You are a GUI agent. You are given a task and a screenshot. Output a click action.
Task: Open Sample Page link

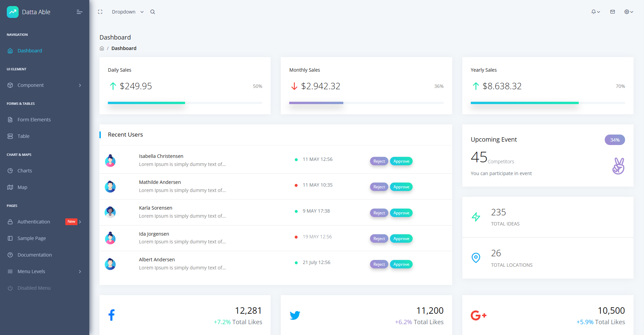point(45,238)
